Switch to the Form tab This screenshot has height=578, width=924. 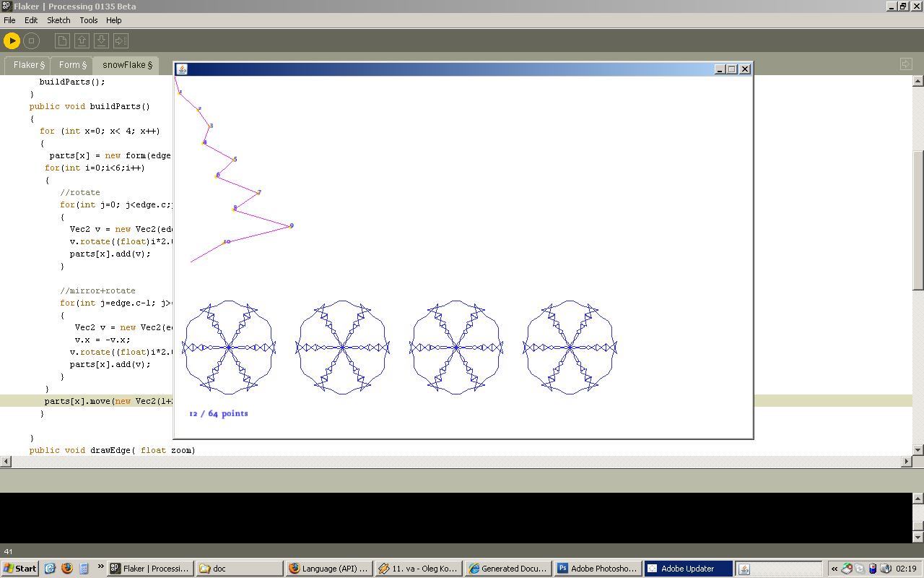(x=73, y=65)
